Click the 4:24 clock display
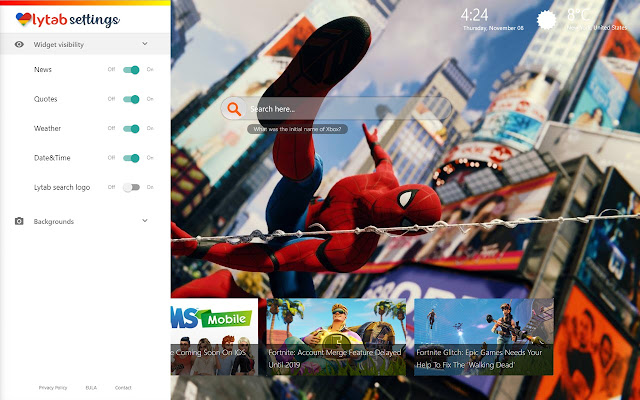Screen dimensions: 640x400 point(474,15)
